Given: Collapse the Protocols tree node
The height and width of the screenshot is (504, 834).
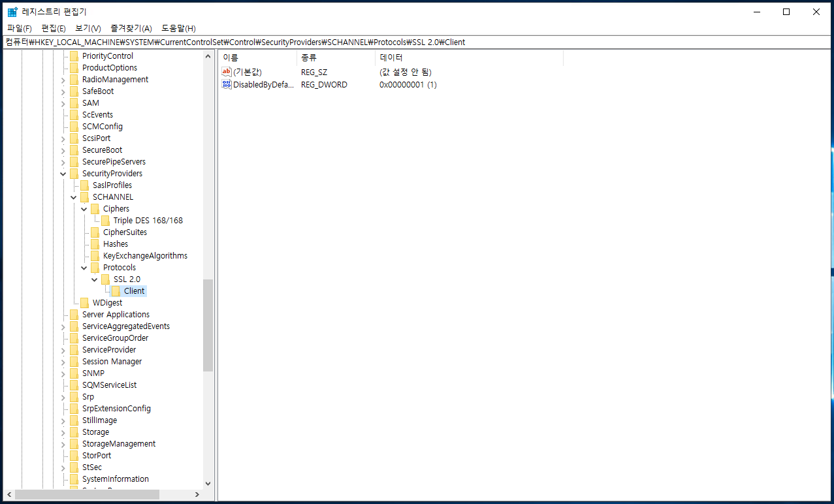Looking at the screenshot, I should pyautogui.click(x=84, y=268).
